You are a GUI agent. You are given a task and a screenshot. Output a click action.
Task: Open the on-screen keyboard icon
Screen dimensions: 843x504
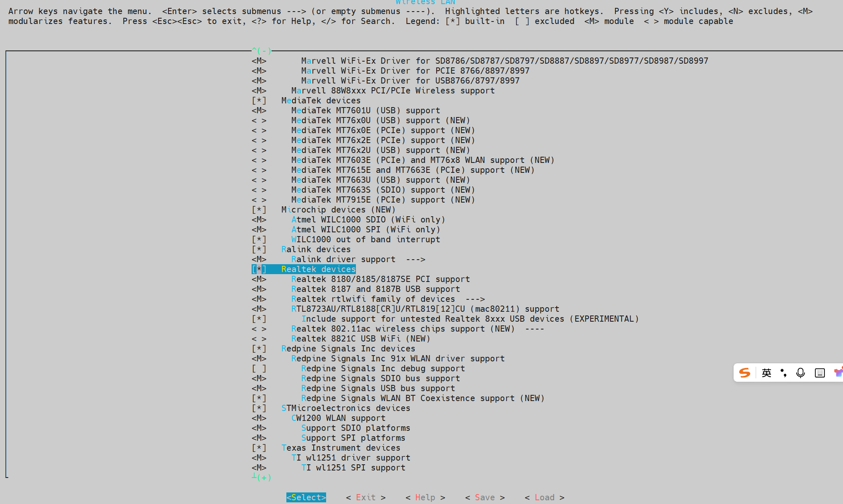click(819, 373)
